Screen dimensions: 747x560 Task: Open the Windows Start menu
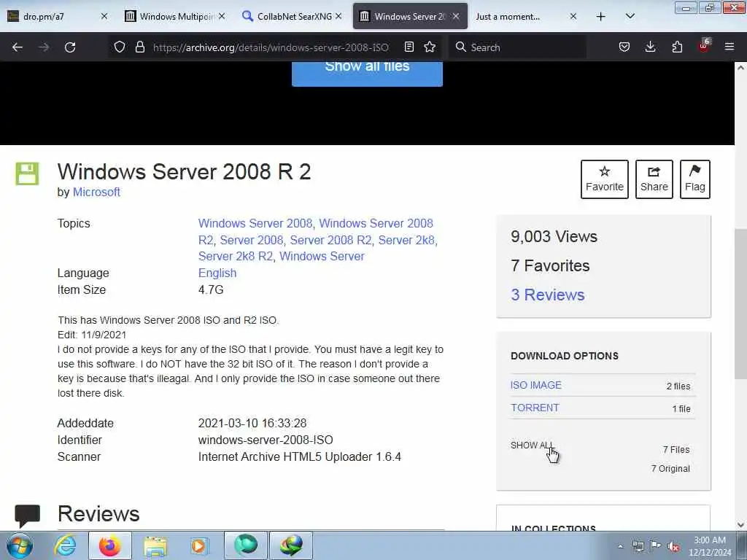pos(20,545)
